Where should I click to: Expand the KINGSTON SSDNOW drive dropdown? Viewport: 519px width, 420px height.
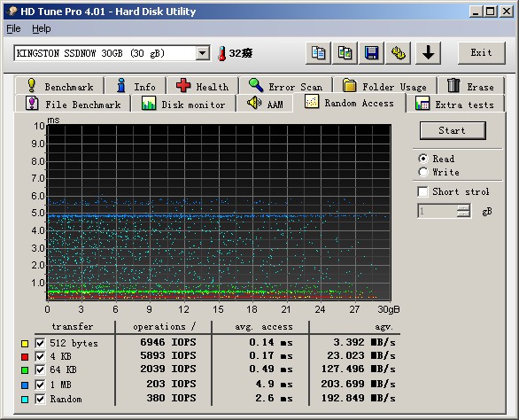202,53
